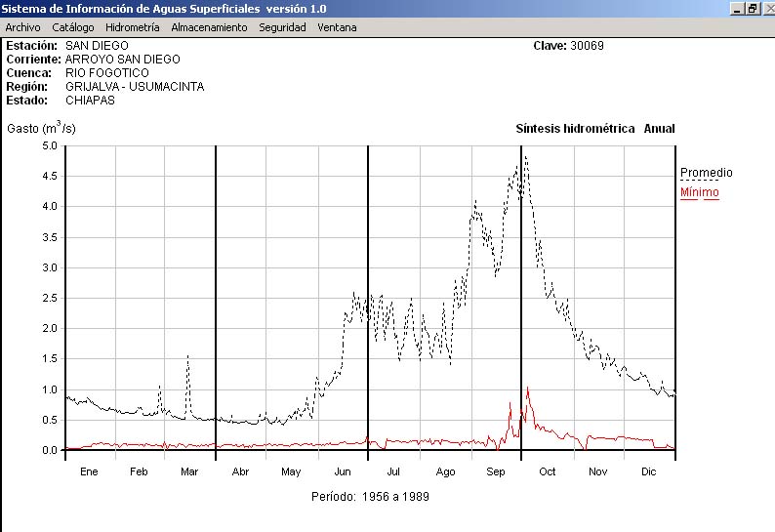
Task: Click the Síntesis hidrométrica chart title
Action: (575, 129)
